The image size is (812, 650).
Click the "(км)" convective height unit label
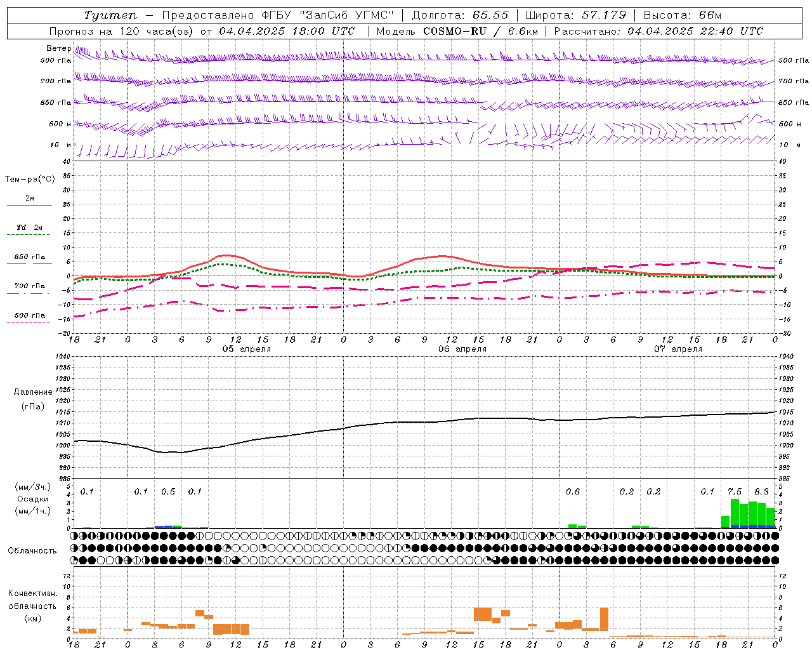[x=33, y=618]
